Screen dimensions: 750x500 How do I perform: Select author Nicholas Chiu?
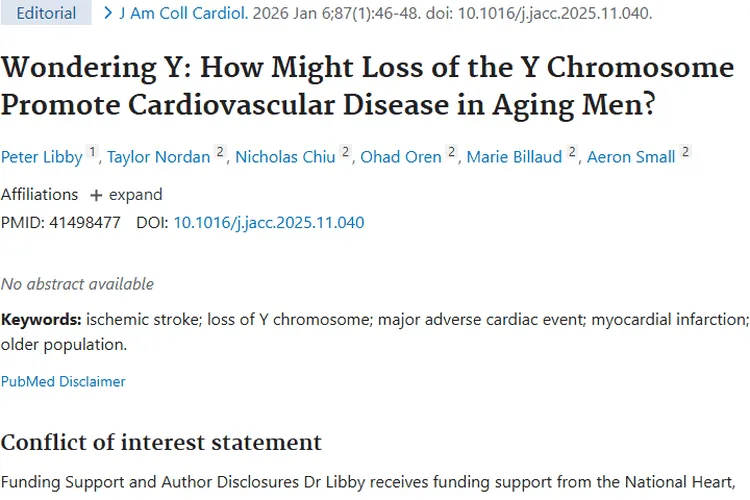[x=286, y=157]
